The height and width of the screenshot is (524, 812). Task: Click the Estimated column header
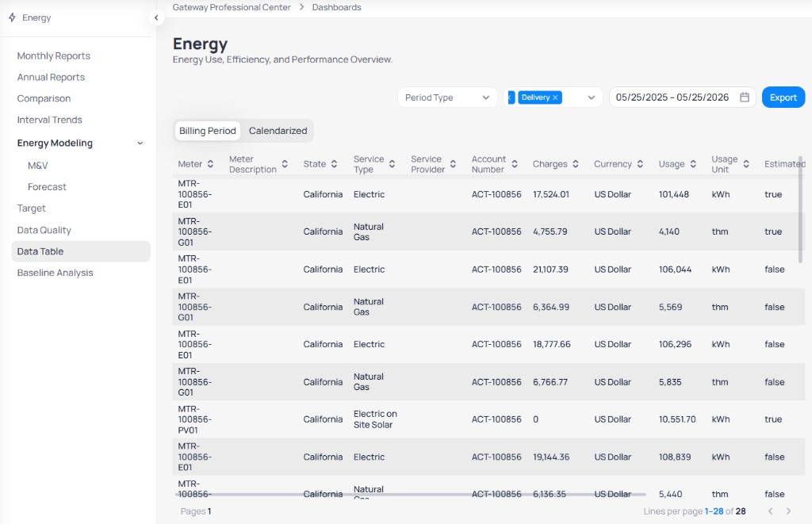pyautogui.click(x=784, y=164)
